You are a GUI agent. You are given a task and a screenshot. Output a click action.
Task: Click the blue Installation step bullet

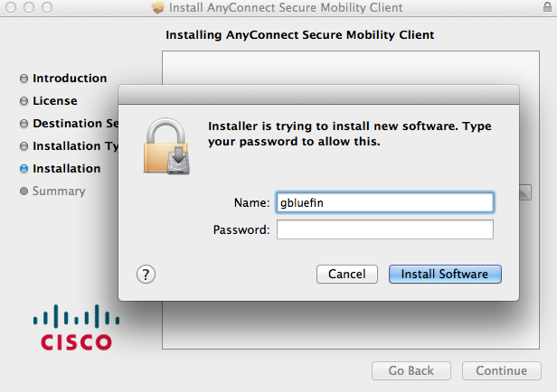(x=24, y=169)
